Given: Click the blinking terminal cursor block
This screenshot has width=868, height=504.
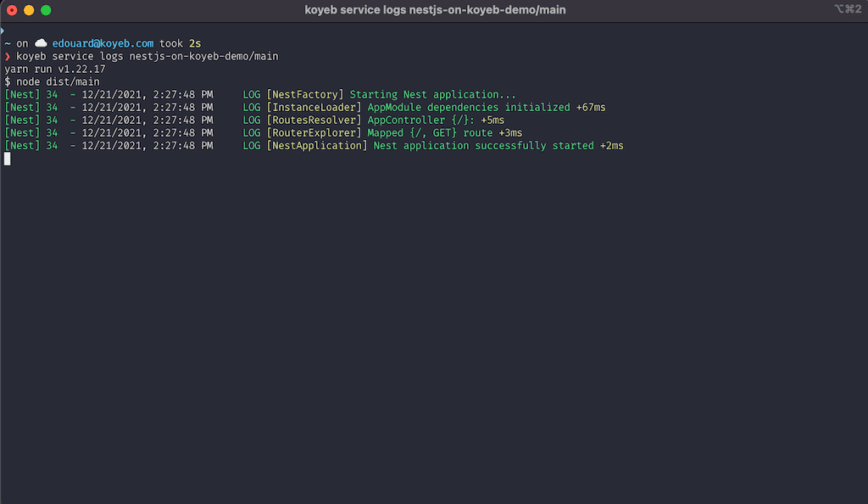Looking at the screenshot, I should tap(7, 158).
